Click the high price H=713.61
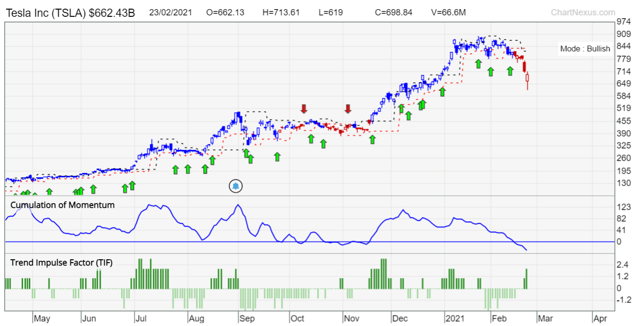Image resolution: width=644 pixels, height=326 pixels. coord(280,13)
